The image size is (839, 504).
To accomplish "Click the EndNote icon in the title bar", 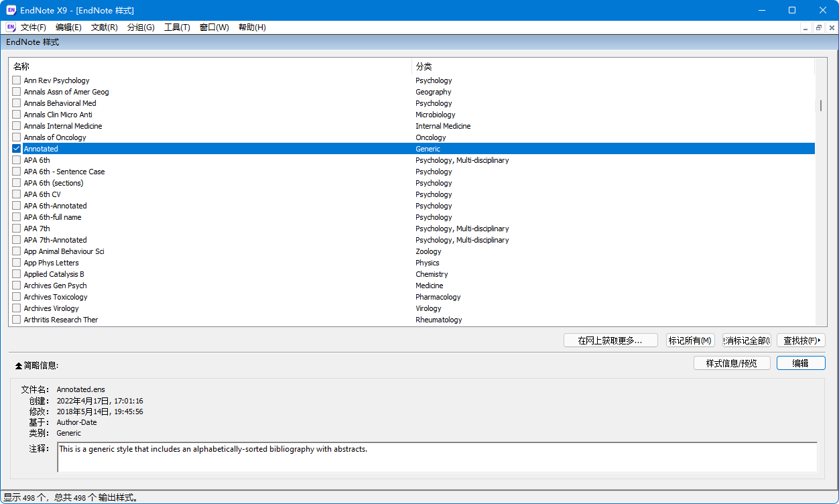I will tap(11, 10).
